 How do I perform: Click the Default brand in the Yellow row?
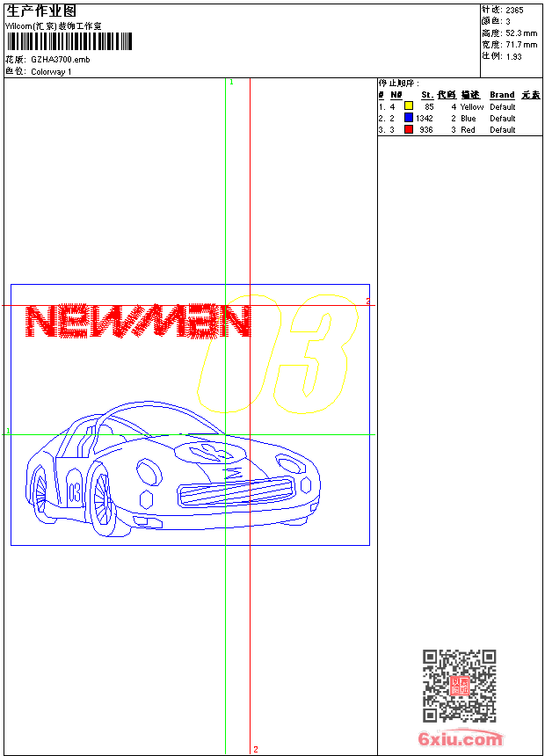(503, 107)
